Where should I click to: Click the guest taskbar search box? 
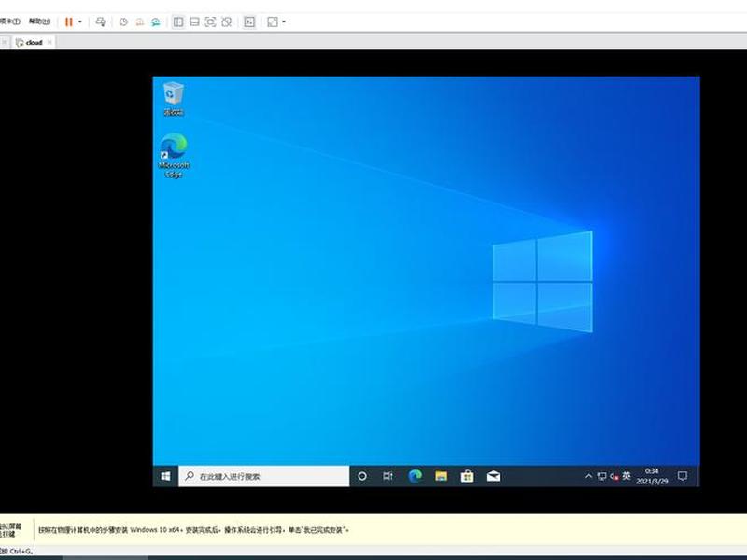pos(264,476)
